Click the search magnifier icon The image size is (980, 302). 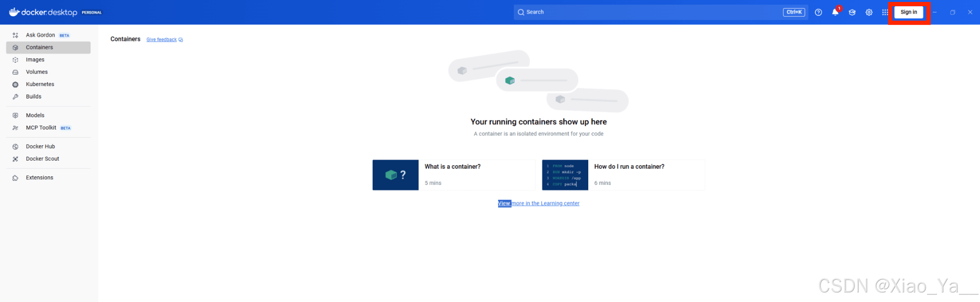pyautogui.click(x=521, y=12)
